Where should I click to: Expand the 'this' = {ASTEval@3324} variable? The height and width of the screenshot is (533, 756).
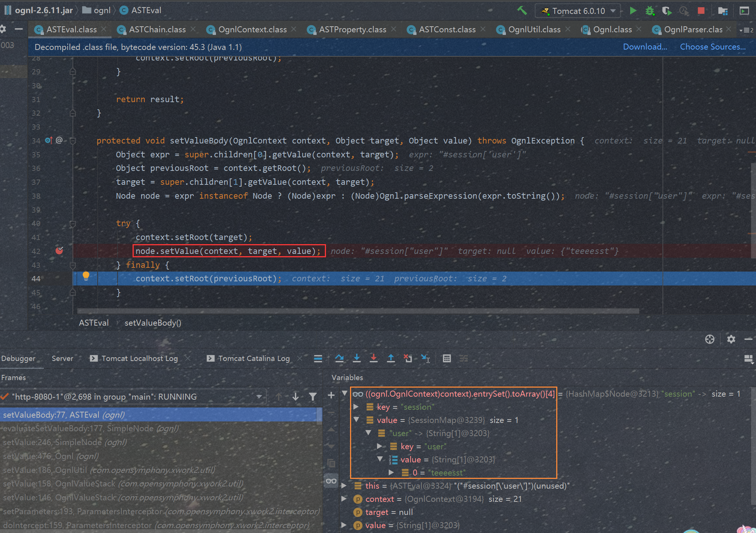[344, 486]
